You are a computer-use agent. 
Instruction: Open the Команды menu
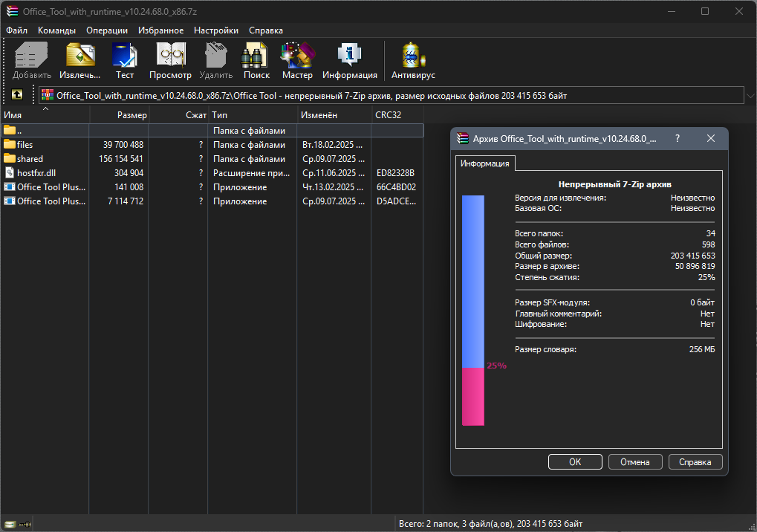coord(57,30)
